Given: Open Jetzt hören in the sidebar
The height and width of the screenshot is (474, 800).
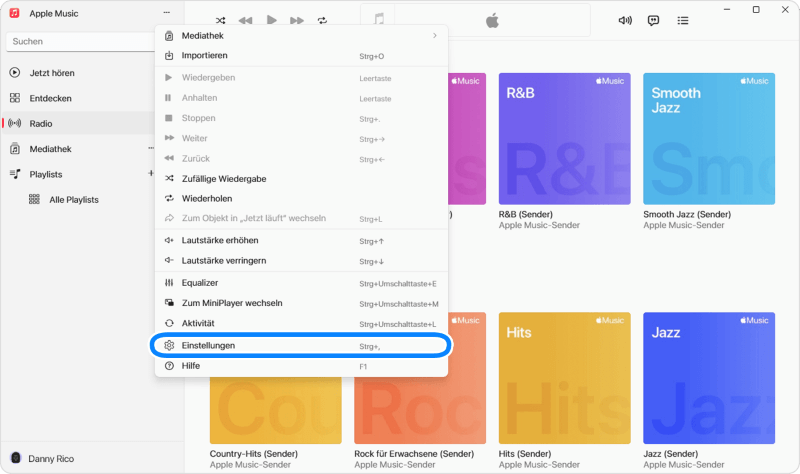Looking at the screenshot, I should [x=79, y=73].
